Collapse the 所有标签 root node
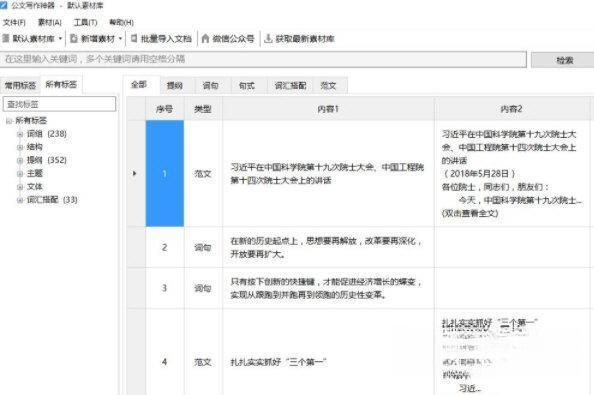This screenshot has height=395, width=594. [9, 121]
